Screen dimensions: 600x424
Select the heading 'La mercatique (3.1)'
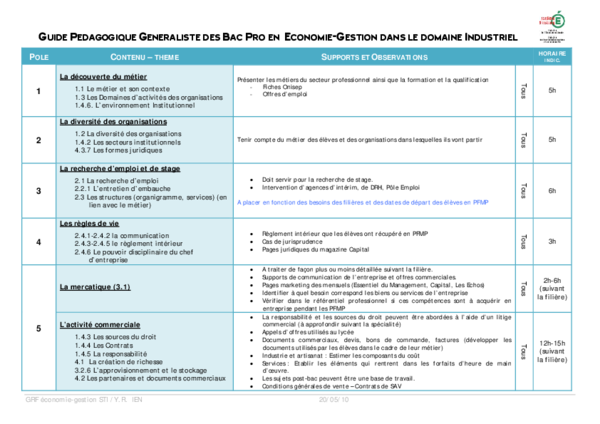tap(95, 287)
